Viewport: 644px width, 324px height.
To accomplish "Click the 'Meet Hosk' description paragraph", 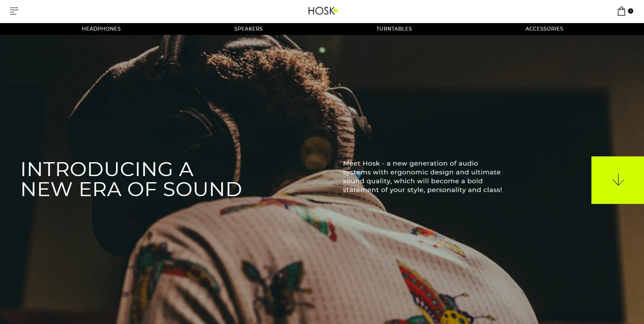I will pos(422,176).
